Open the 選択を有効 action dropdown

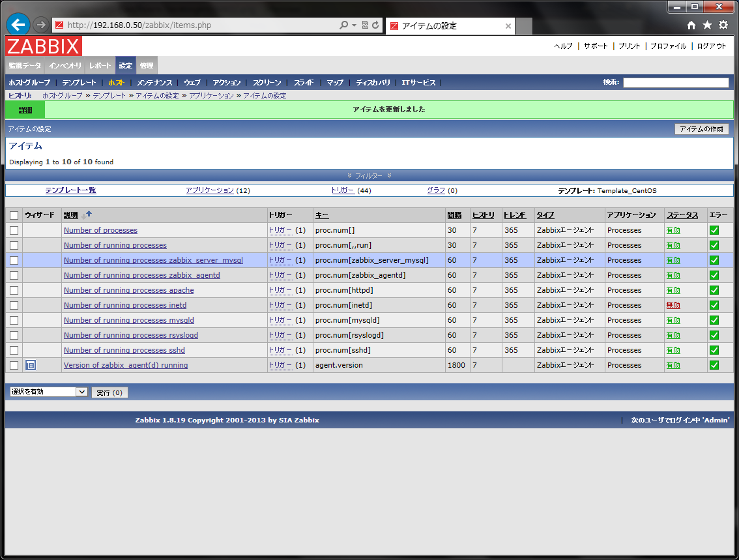(x=48, y=392)
